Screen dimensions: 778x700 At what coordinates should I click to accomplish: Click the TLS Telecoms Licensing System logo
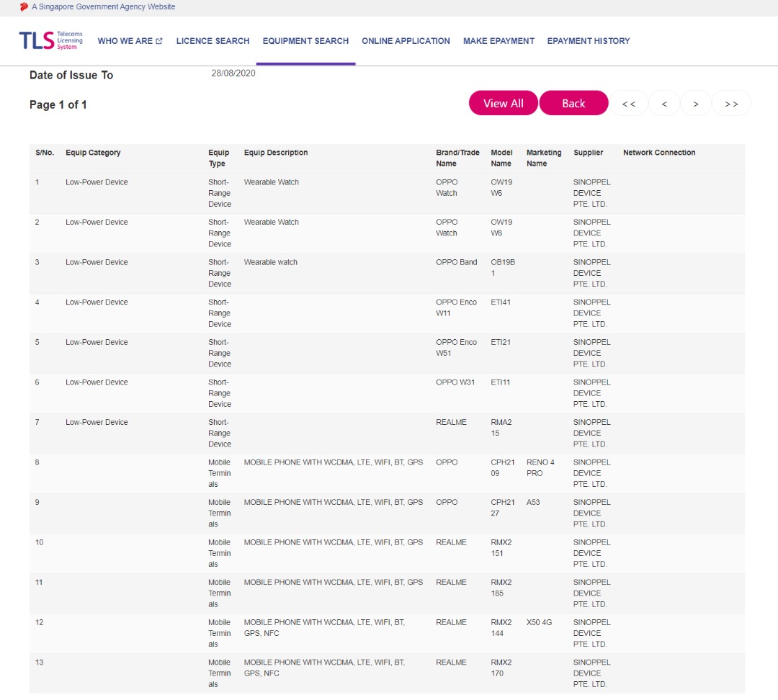coord(51,40)
